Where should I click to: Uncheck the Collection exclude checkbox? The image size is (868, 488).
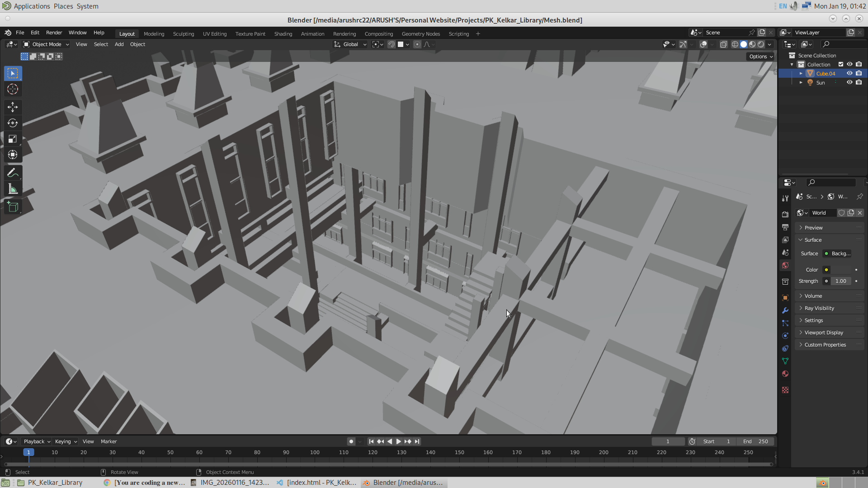coord(841,64)
